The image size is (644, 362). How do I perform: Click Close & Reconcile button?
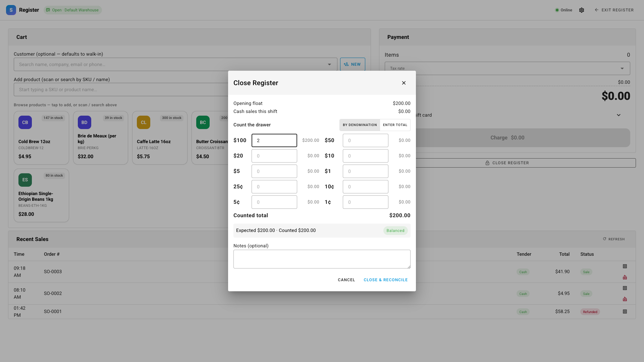pyautogui.click(x=386, y=280)
